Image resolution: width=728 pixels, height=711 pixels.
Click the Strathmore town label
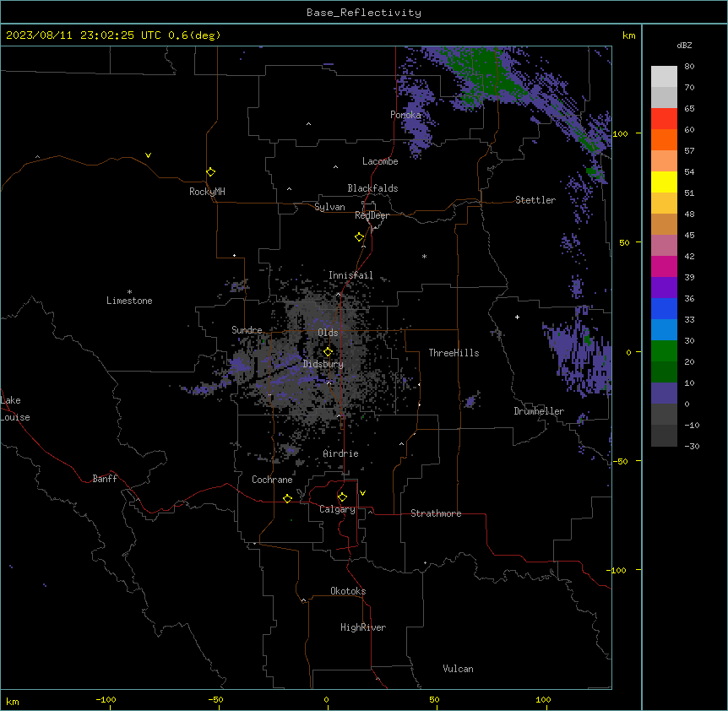(436, 513)
